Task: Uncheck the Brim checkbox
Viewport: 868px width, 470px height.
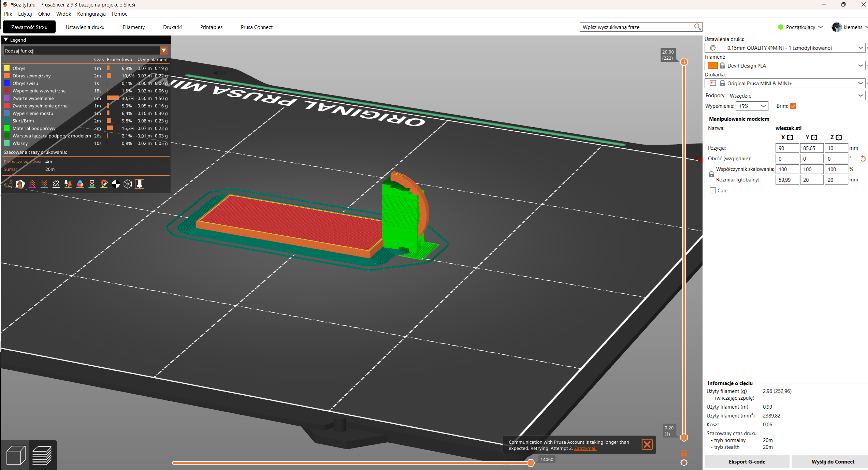Action: click(793, 106)
